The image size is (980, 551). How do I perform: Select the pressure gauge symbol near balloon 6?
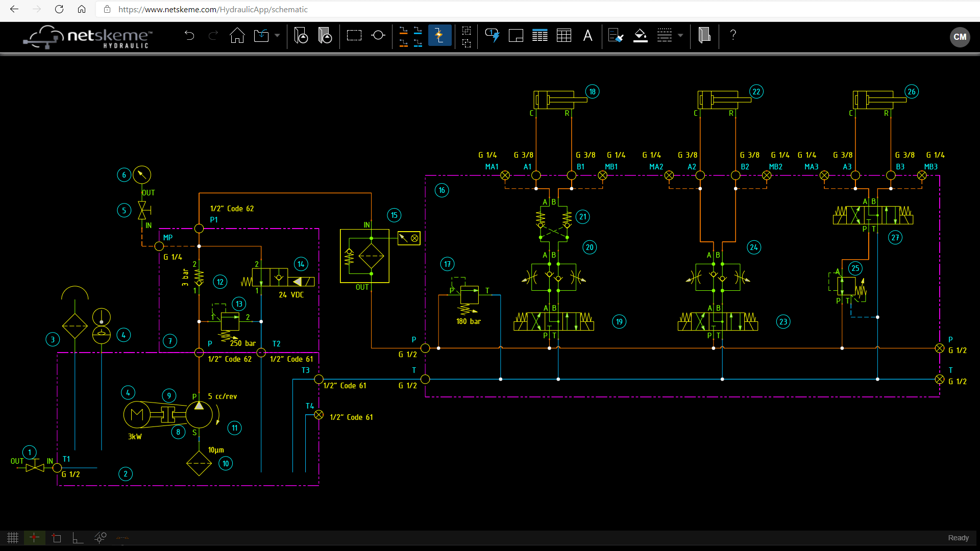(x=142, y=175)
